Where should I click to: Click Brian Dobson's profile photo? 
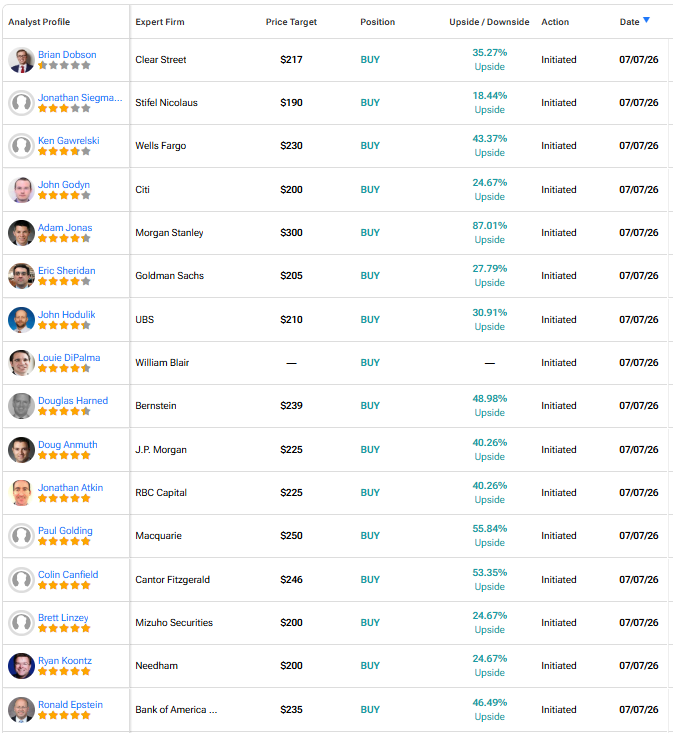21,60
